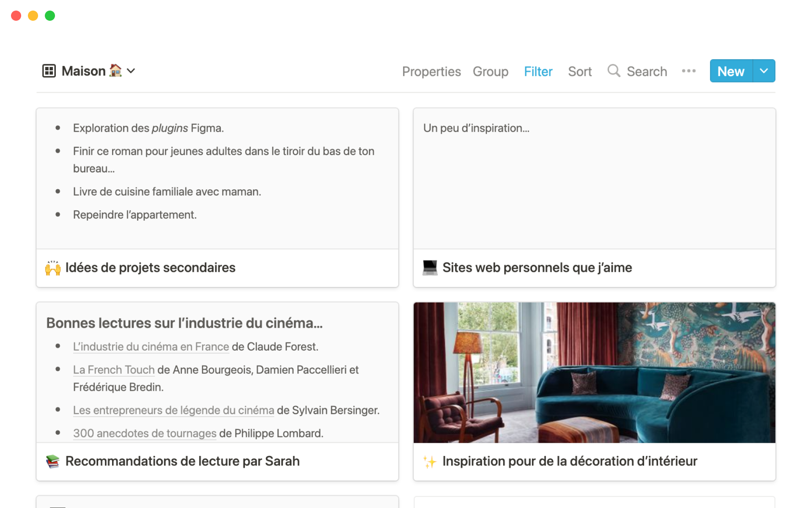Image resolution: width=812 pixels, height=508 pixels.
Task: Click the gallery view grid icon
Action: [49, 71]
